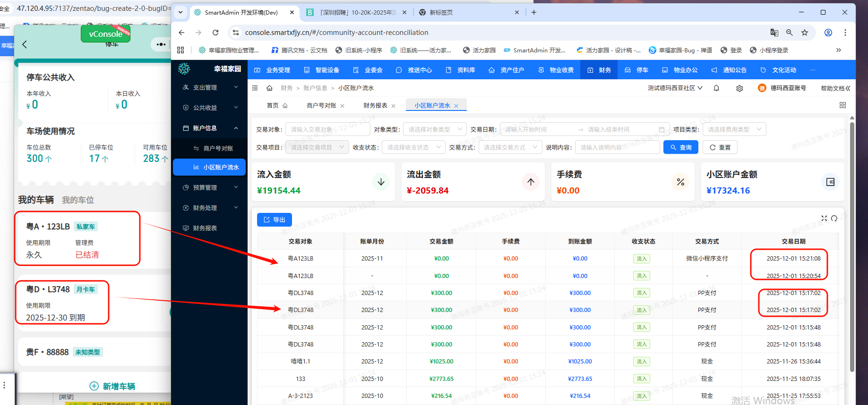The height and width of the screenshot is (405, 868).
Task: Switch to the 财务报表 tab
Action: (375, 106)
